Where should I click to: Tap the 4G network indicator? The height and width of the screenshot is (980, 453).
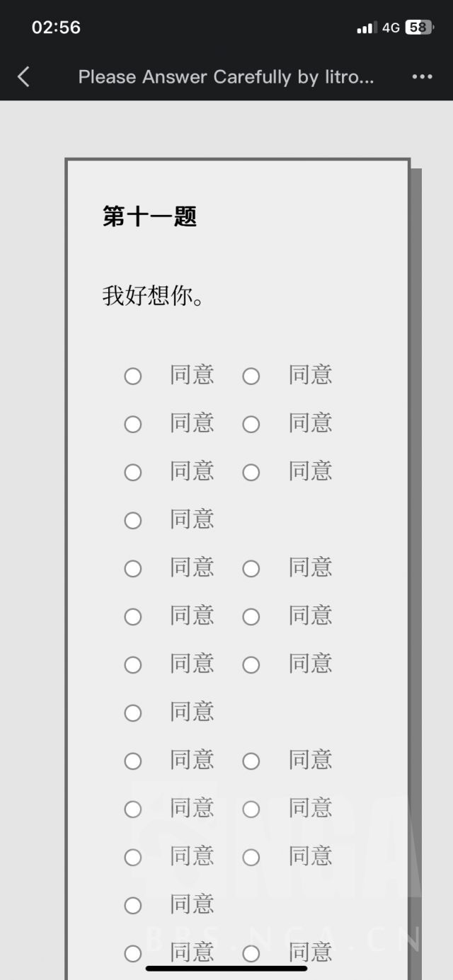pyautogui.click(x=391, y=28)
